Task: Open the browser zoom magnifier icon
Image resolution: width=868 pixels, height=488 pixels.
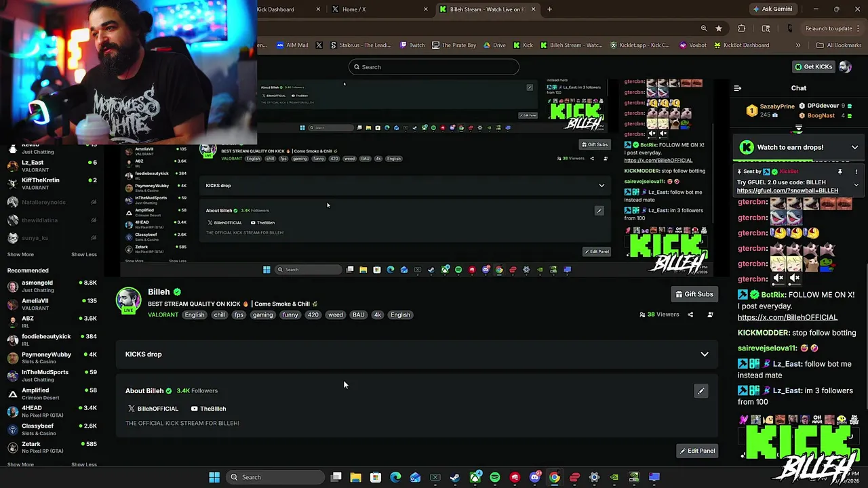Action: tap(704, 28)
